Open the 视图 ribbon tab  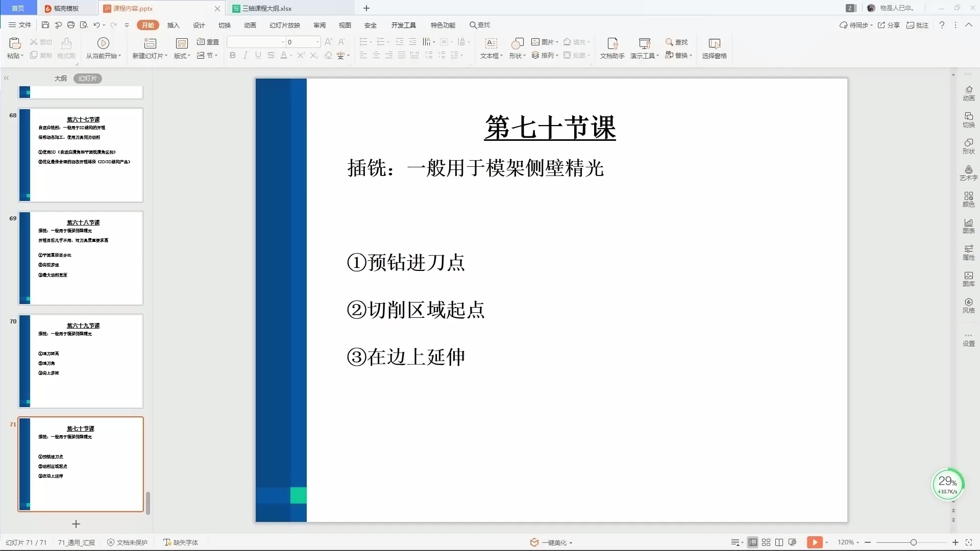pos(345,24)
